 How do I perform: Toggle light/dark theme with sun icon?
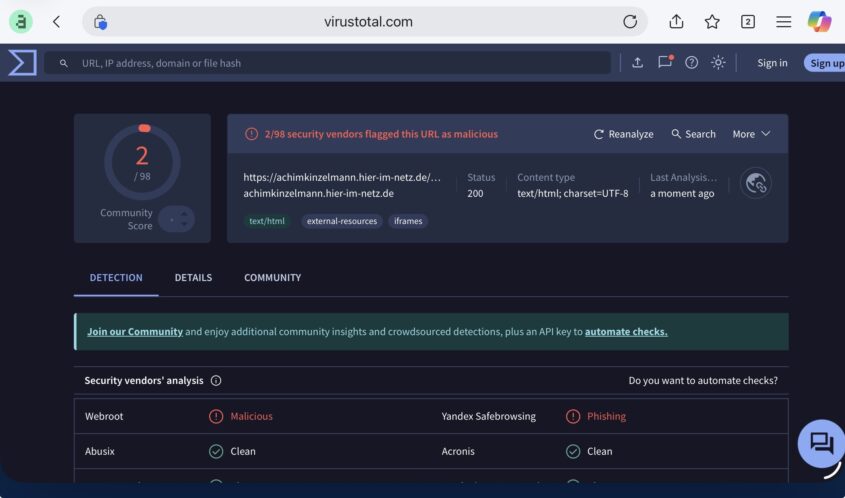point(718,63)
